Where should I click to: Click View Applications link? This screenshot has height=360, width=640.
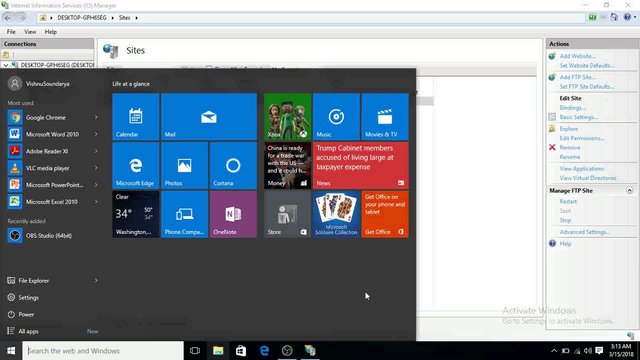(582, 169)
